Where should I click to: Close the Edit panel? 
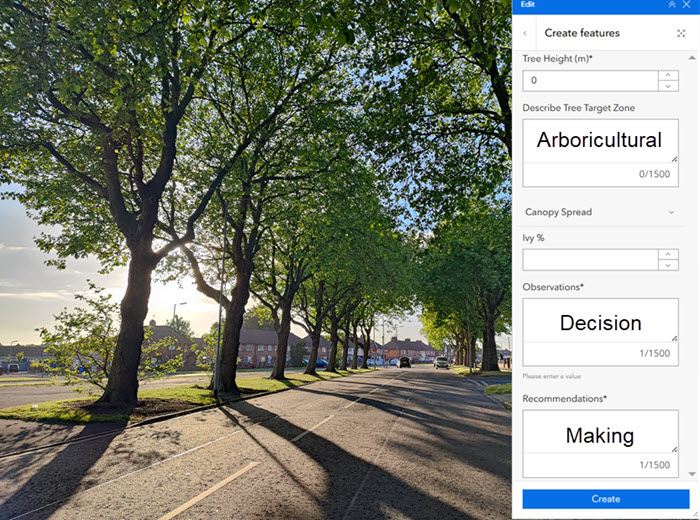click(687, 5)
